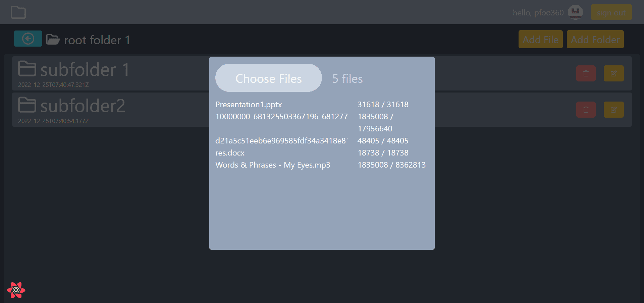644x303 pixels.
Task: Click the Choose Files button
Action: coord(269,78)
